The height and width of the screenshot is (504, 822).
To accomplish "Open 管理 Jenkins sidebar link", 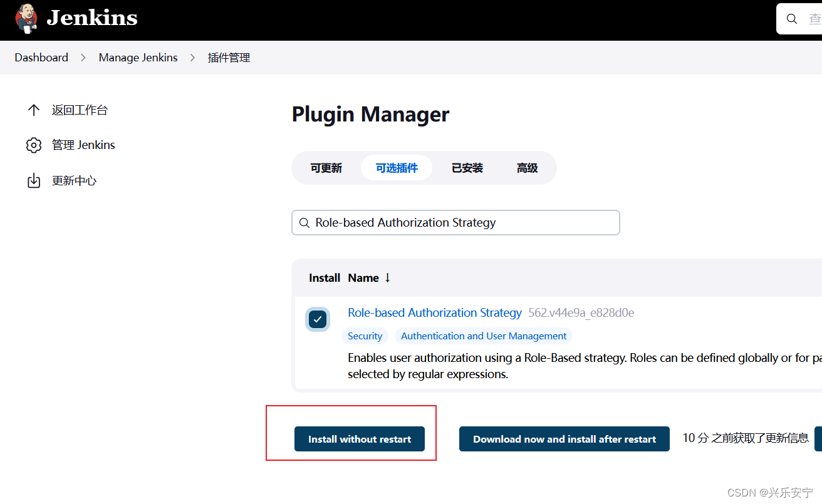I will (x=83, y=145).
